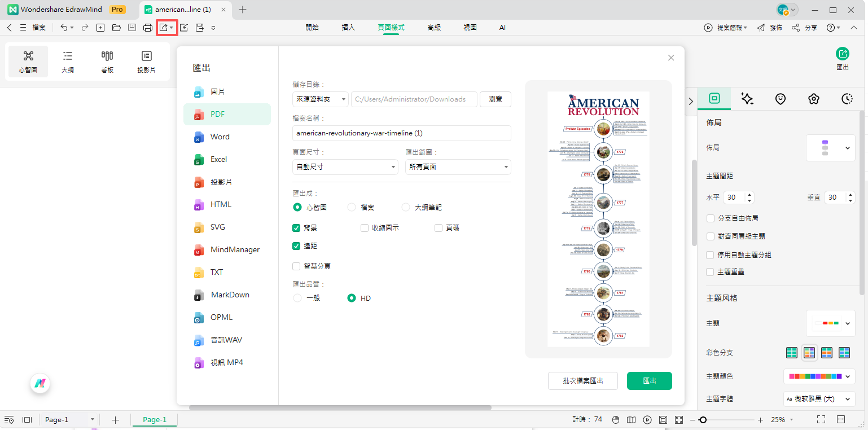
Task: Switch to the 大綱 outline mode
Action: point(68,60)
